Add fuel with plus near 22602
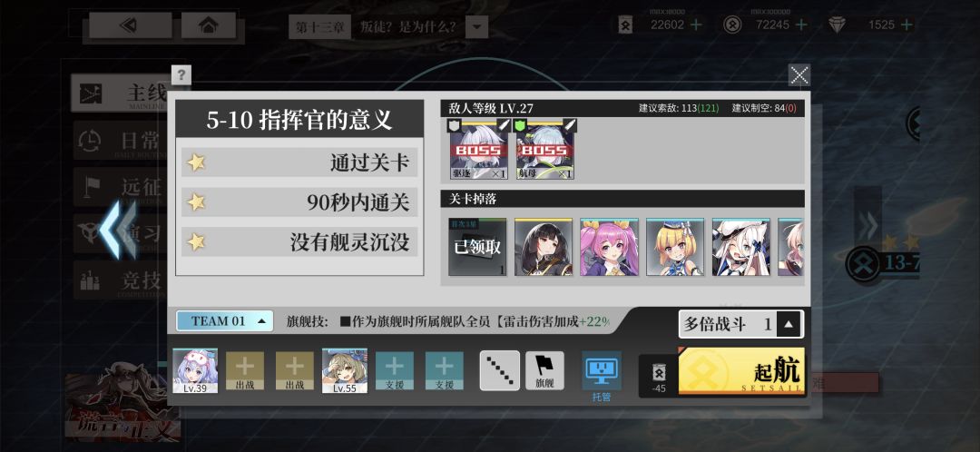 [695, 25]
